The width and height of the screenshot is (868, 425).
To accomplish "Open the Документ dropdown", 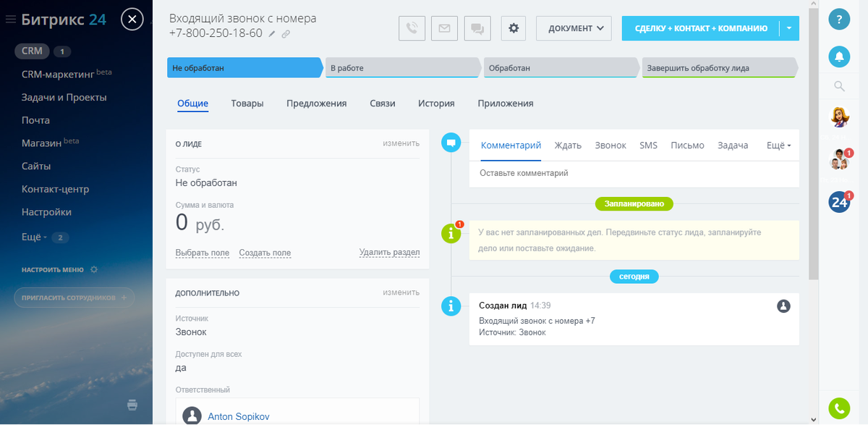I will (574, 28).
